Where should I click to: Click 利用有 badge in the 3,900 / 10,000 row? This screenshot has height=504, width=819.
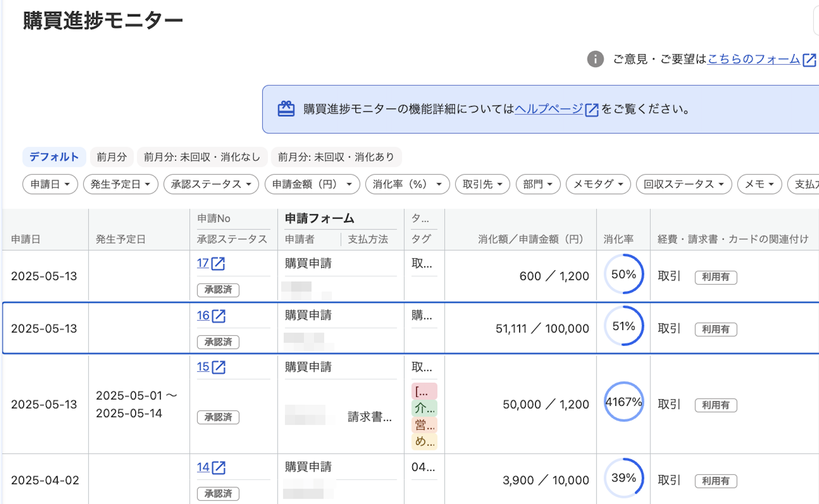click(716, 481)
